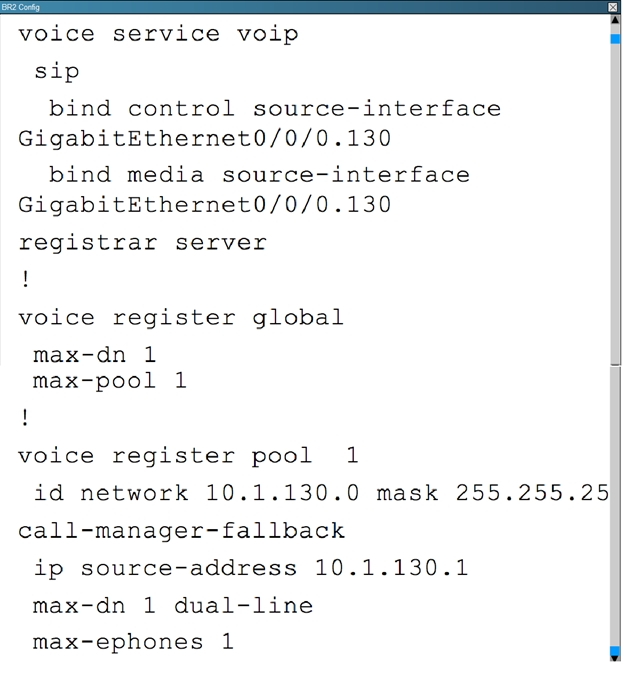Select the 'registrar server' line

[142, 243]
